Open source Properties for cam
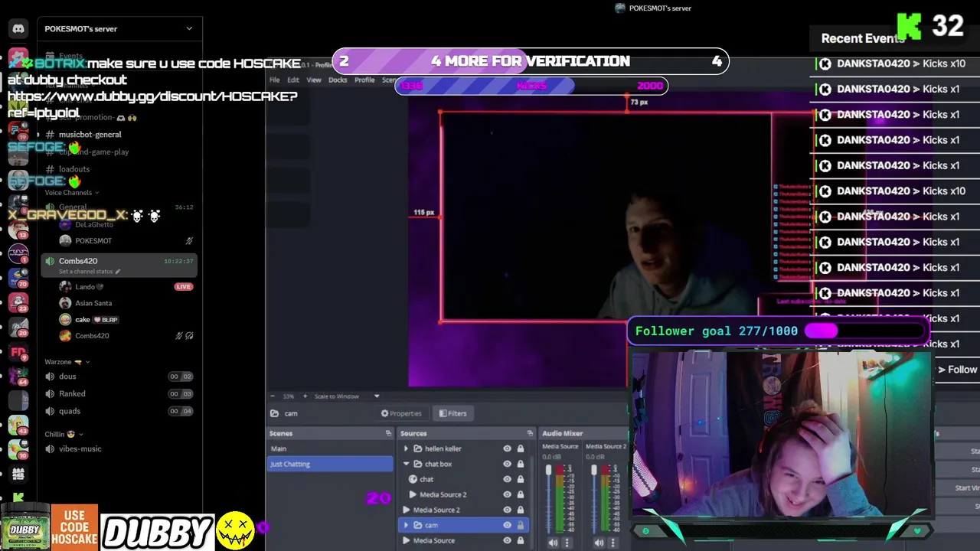 [401, 413]
